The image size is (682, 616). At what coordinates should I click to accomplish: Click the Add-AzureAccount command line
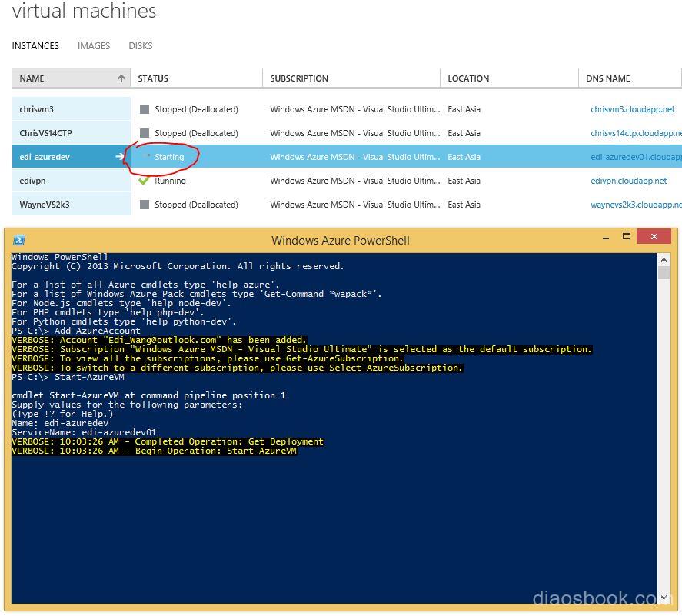point(75,331)
